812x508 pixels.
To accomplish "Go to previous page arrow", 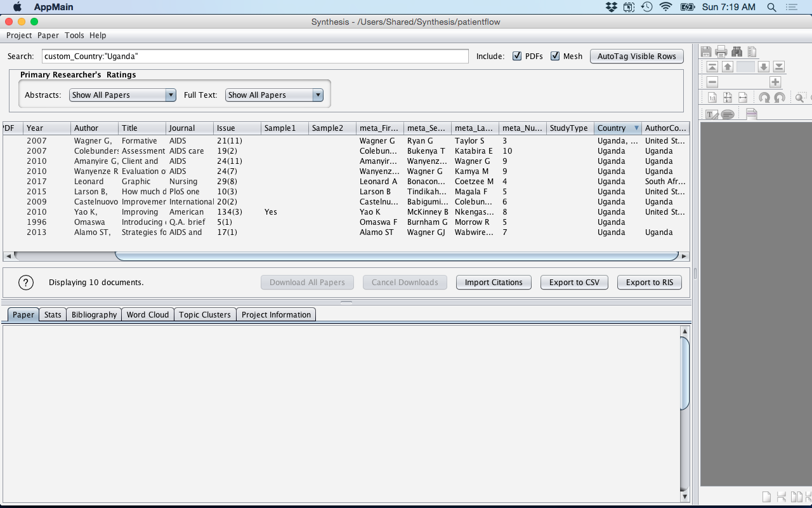I will coord(728,67).
